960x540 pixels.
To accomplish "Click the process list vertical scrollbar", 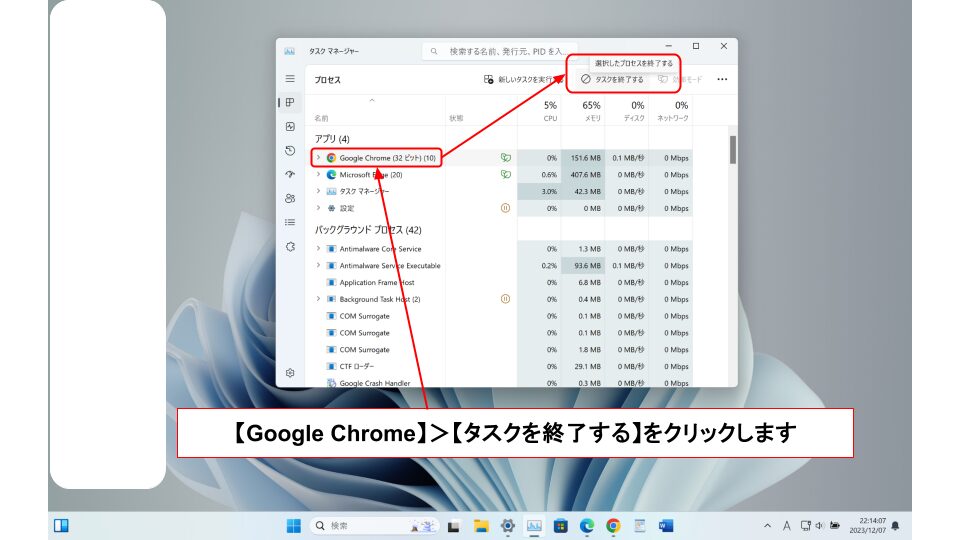I will [733, 150].
